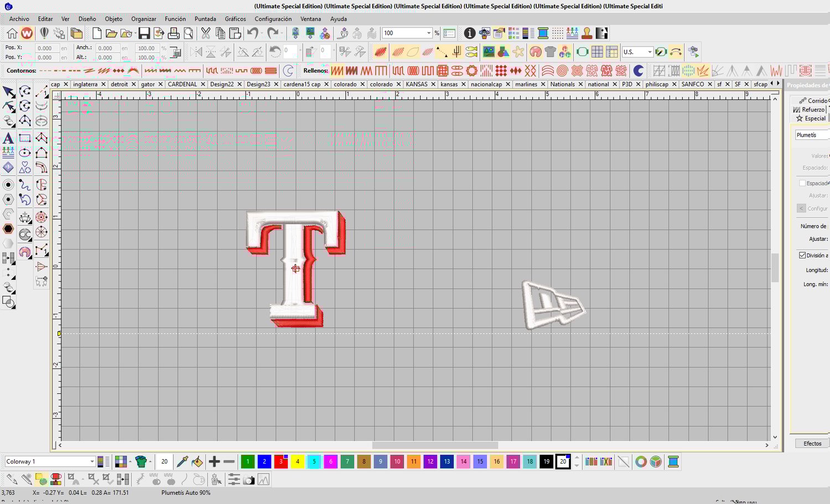Screen dimensions: 830x504
Task: Click the thread spool icon in top toolbar
Action: [x=543, y=33]
